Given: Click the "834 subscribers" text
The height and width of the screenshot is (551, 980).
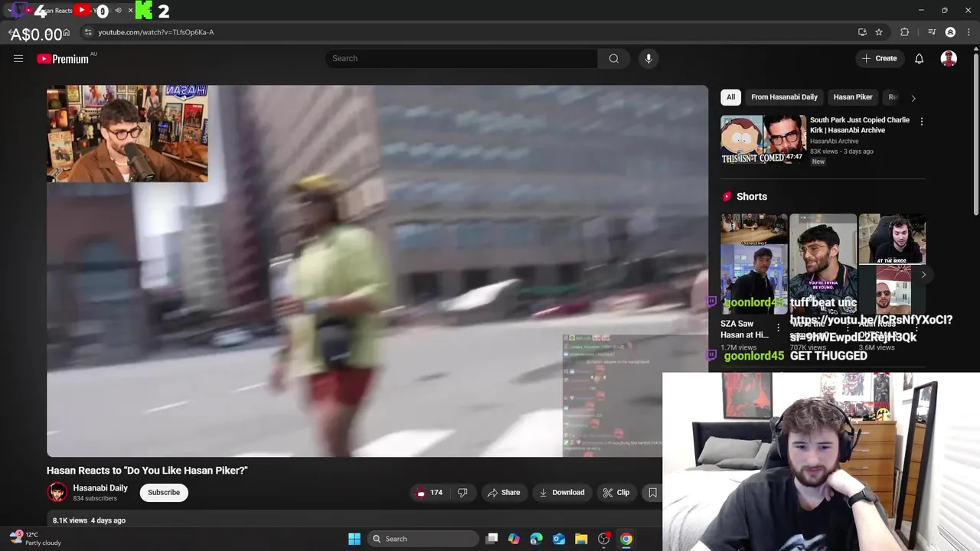Looking at the screenshot, I should 95,498.
